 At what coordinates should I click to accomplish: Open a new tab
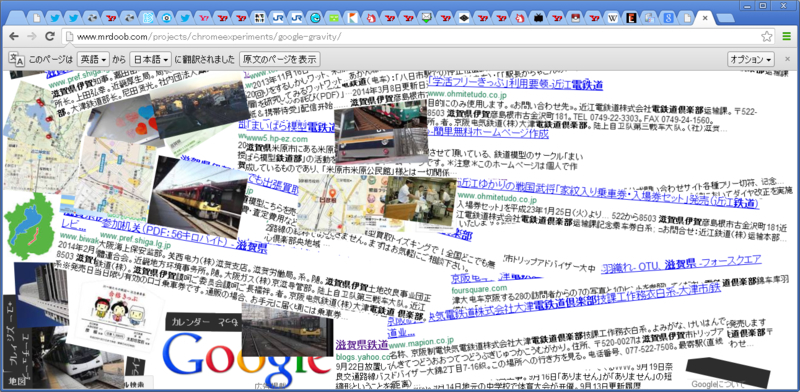[x=726, y=18]
